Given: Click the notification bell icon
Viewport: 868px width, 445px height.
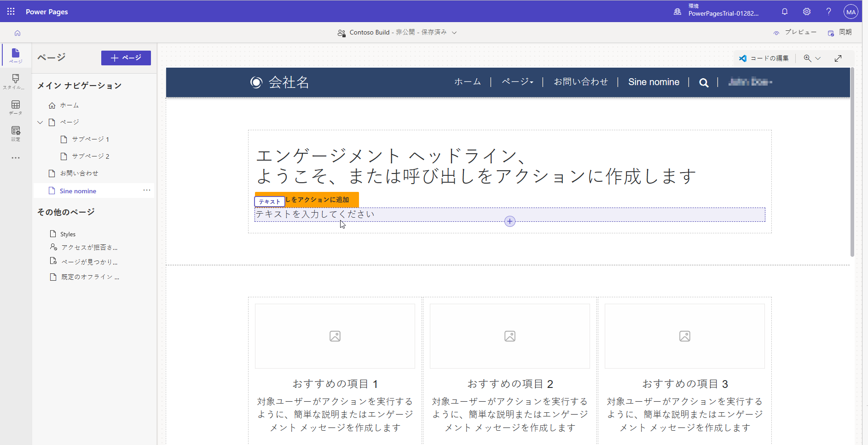Looking at the screenshot, I should (x=785, y=11).
